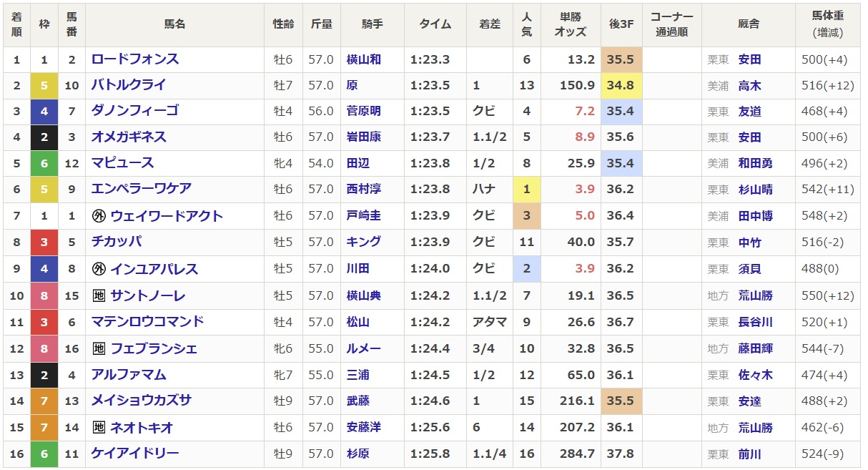This screenshot has height=470, width=868.
Task: Open jockey ルメール profile link
Action: pos(363,349)
